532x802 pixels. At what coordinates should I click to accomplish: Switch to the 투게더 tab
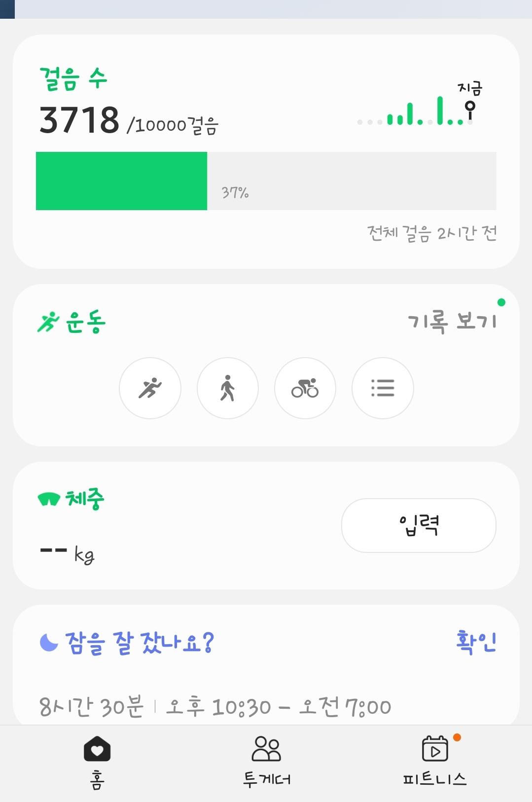266,761
